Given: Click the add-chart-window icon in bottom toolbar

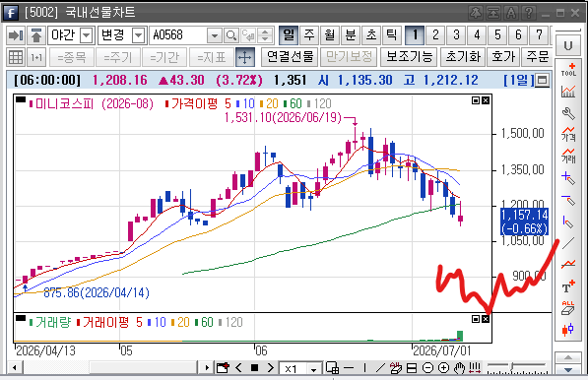Looking at the screenshot, I should (223, 368).
